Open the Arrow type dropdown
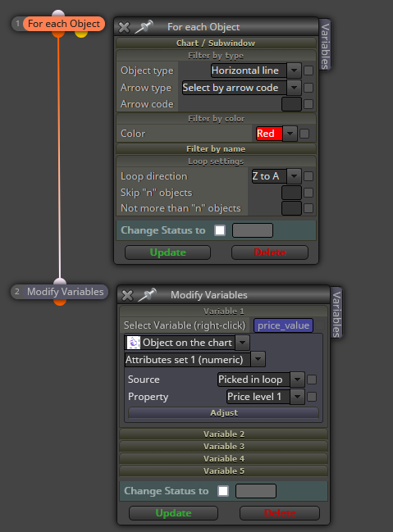Viewport: 393px width, 532px height. point(294,88)
